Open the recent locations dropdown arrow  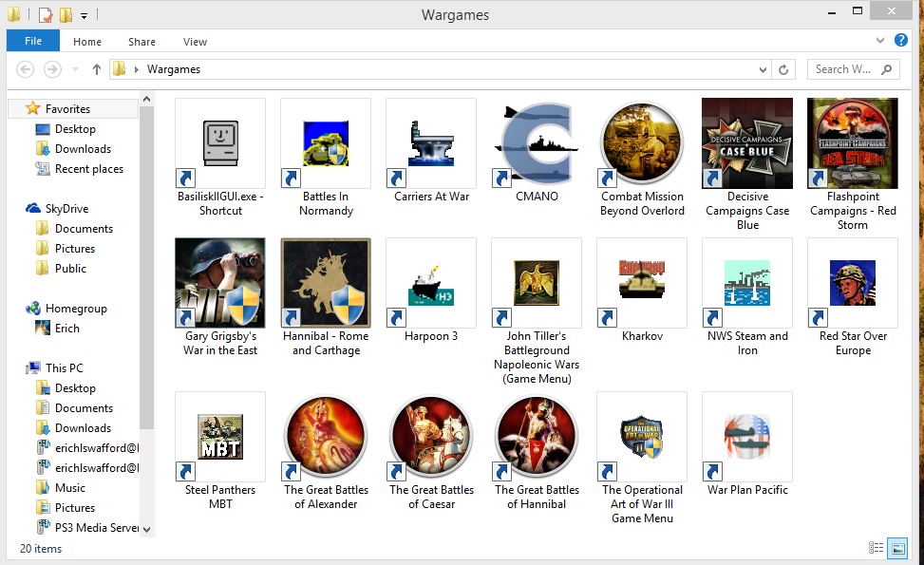pyautogui.click(x=75, y=69)
